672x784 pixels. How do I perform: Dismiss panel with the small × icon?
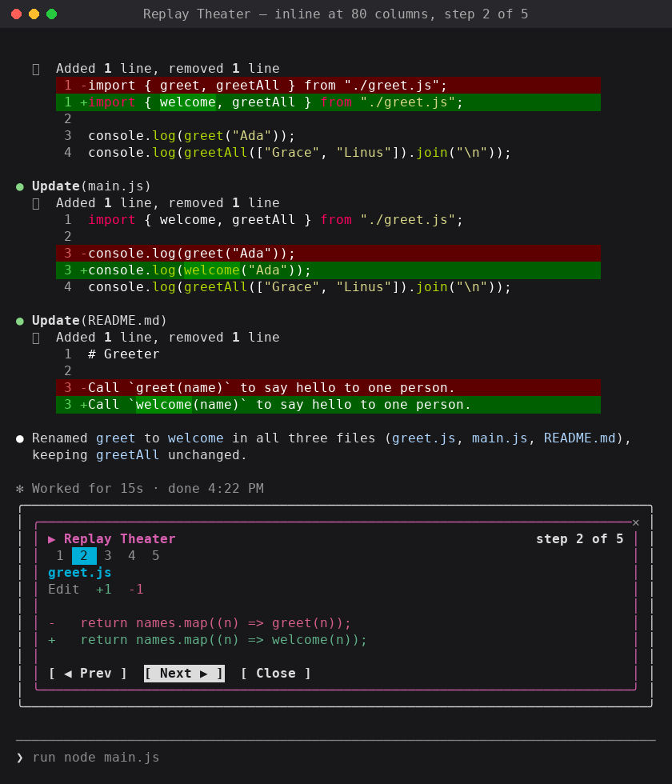[635, 522]
